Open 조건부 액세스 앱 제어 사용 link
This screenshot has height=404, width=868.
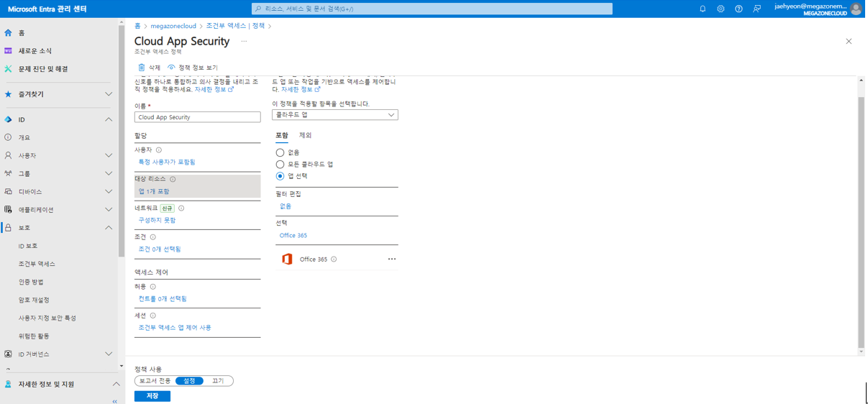point(175,327)
